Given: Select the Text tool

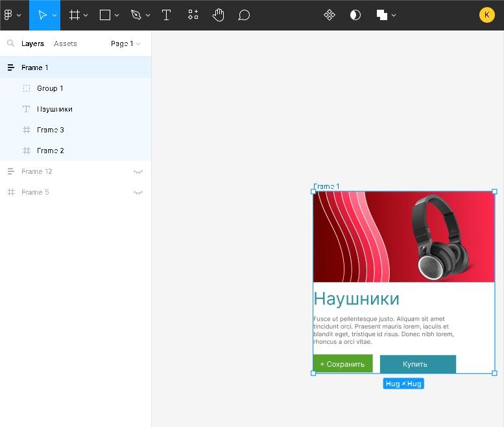Looking at the screenshot, I should (x=166, y=15).
